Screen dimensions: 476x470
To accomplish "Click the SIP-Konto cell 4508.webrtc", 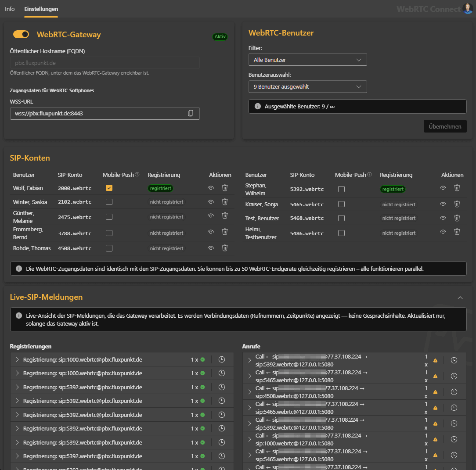I will coord(74,248).
